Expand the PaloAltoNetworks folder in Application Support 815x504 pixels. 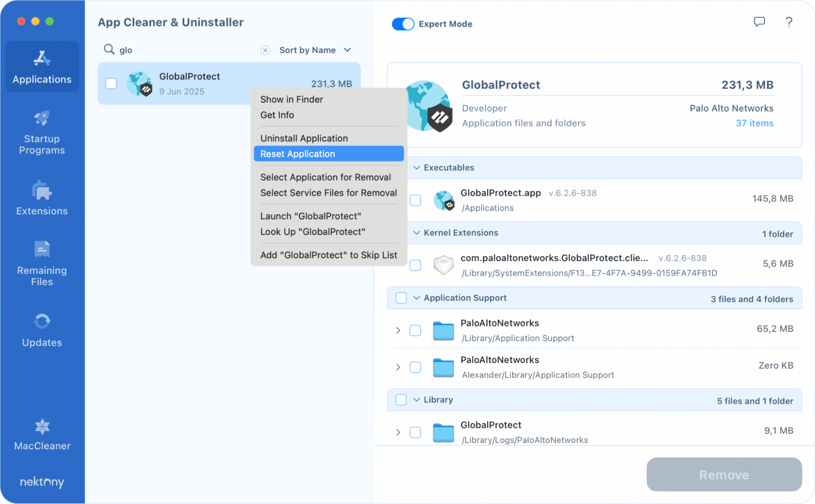[398, 331]
